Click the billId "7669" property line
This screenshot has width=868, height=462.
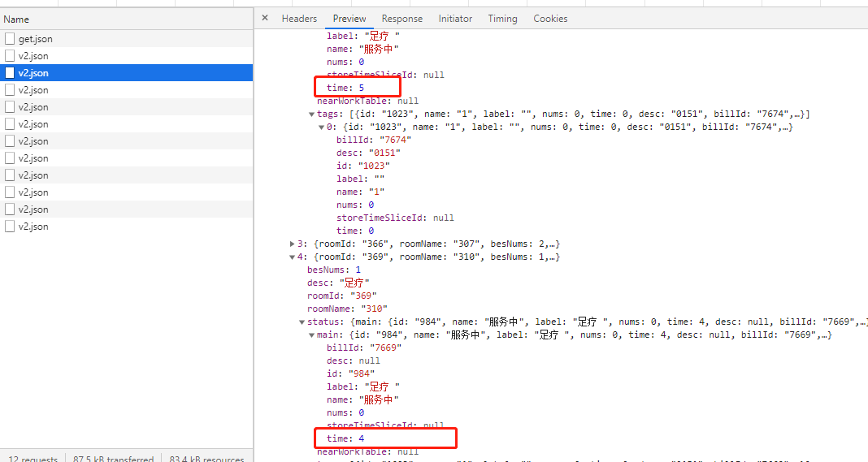[x=363, y=348]
